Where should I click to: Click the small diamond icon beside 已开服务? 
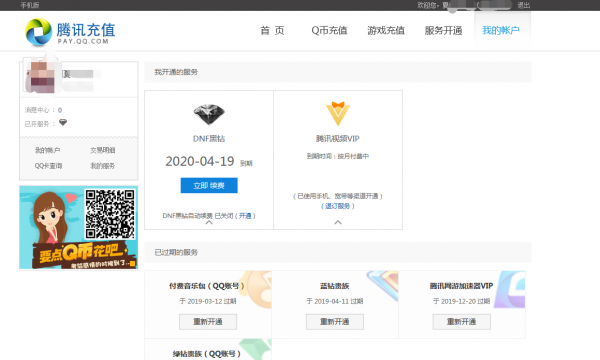click(x=63, y=122)
